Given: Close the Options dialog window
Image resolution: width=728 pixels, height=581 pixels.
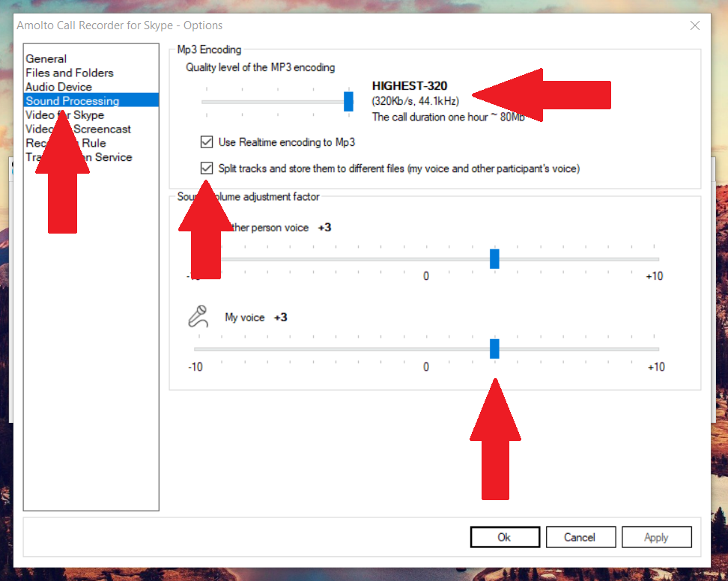Looking at the screenshot, I should click(x=694, y=25).
